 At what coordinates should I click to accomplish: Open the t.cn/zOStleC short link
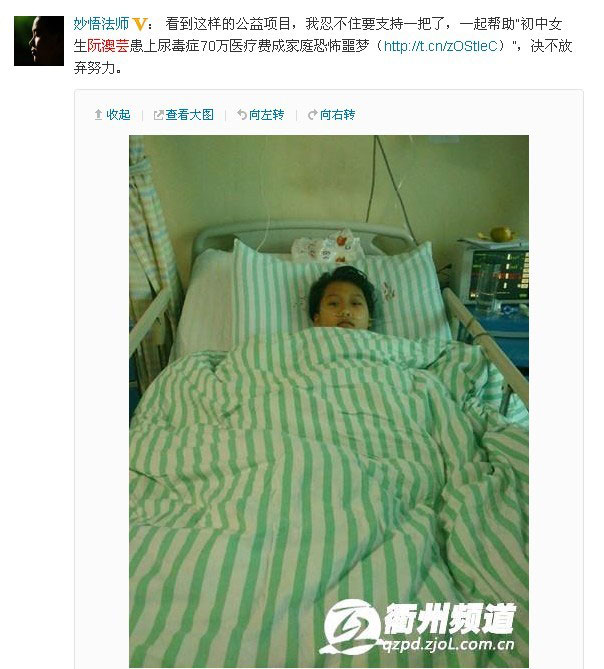441,46
